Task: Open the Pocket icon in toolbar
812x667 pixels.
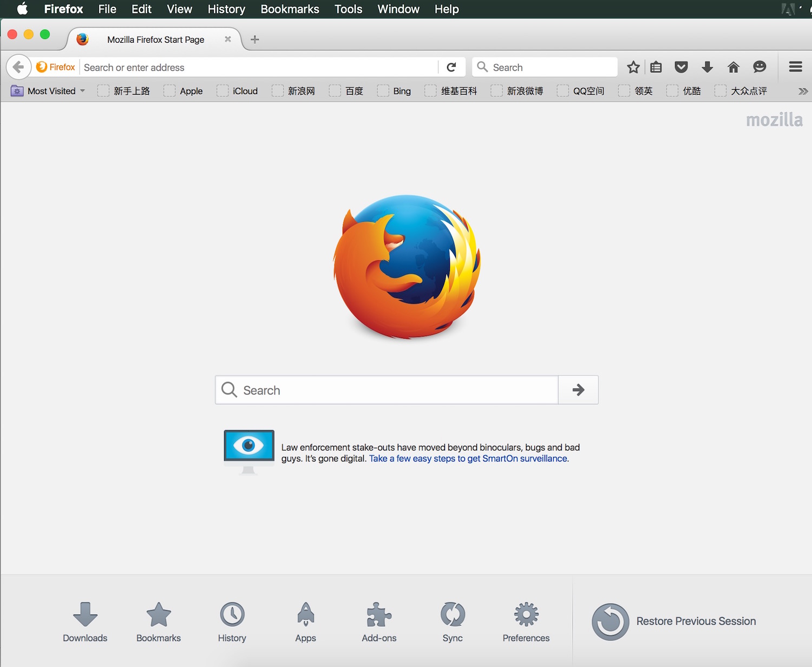Action: tap(681, 67)
